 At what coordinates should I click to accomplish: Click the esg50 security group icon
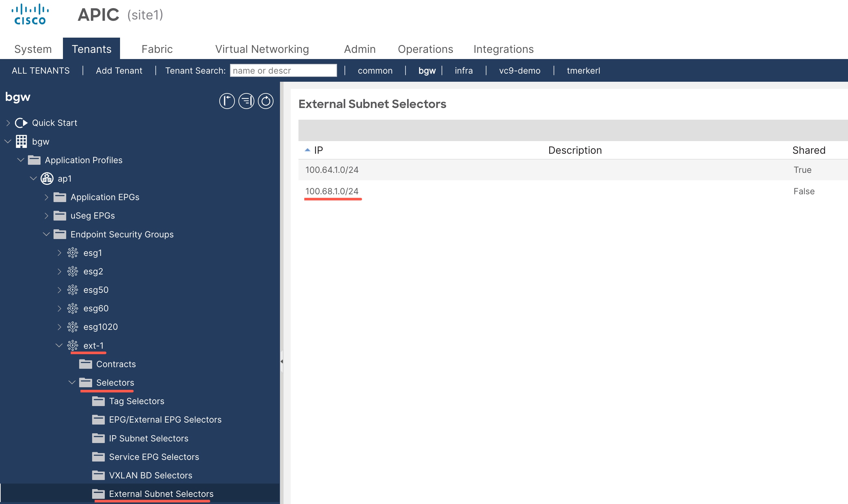(x=73, y=290)
